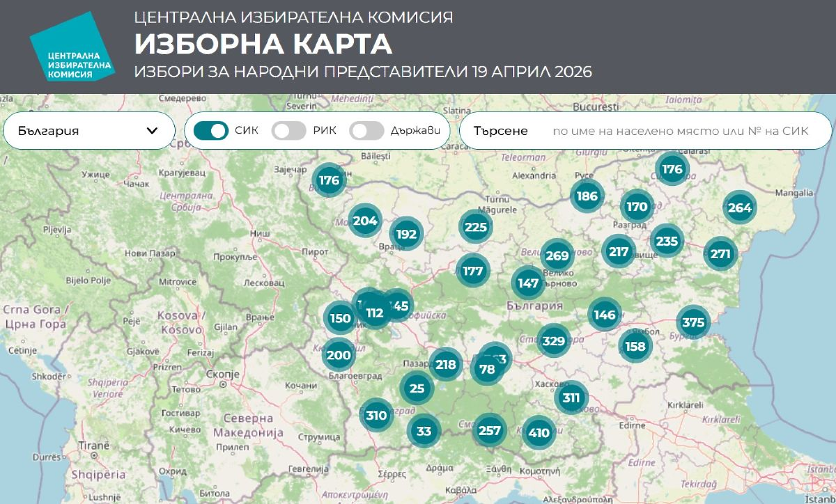The width and height of the screenshot is (836, 504).
Task: Enable the РИК toggle switch
Action: pos(289,131)
